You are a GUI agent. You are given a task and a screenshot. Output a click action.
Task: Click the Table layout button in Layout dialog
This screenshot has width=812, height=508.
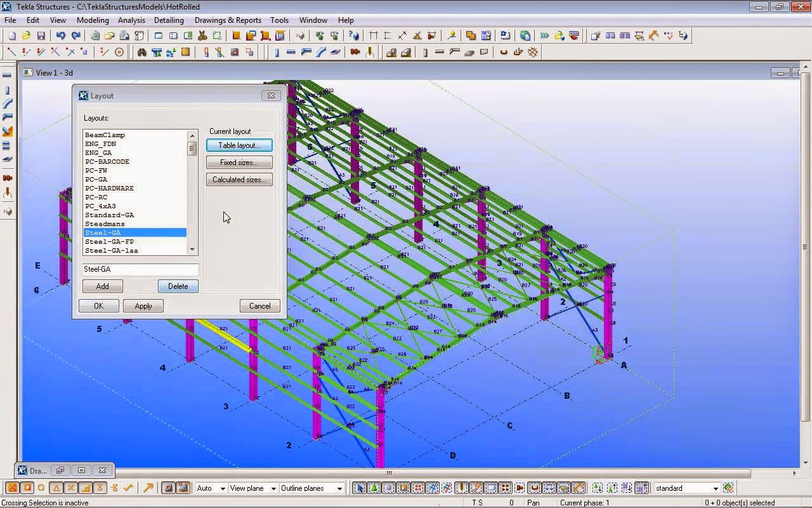pos(239,145)
